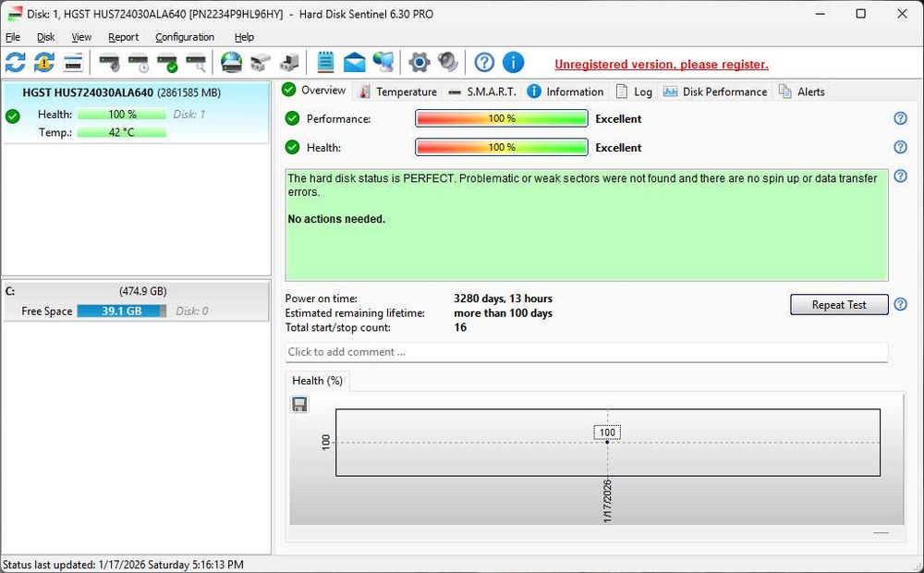
Task: Click help icon beside Performance row
Action: 900,118
